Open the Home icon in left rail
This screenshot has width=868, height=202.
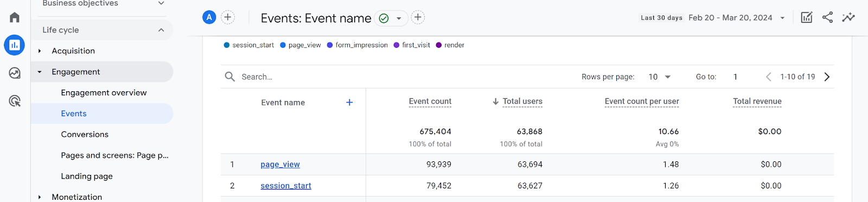point(15,17)
